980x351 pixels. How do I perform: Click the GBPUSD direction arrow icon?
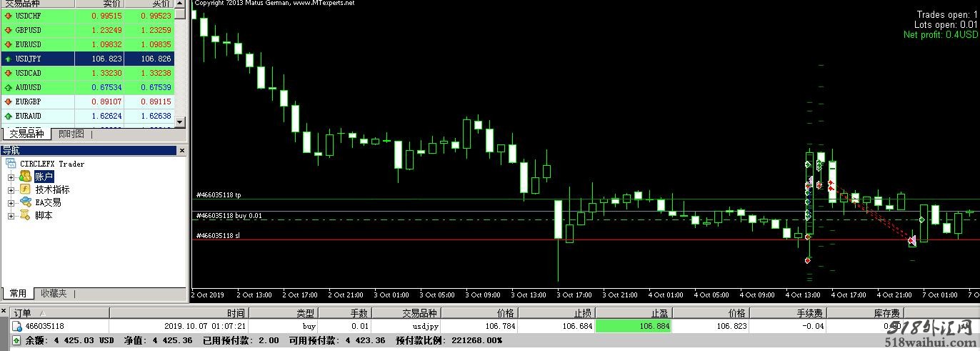[x=8, y=30]
